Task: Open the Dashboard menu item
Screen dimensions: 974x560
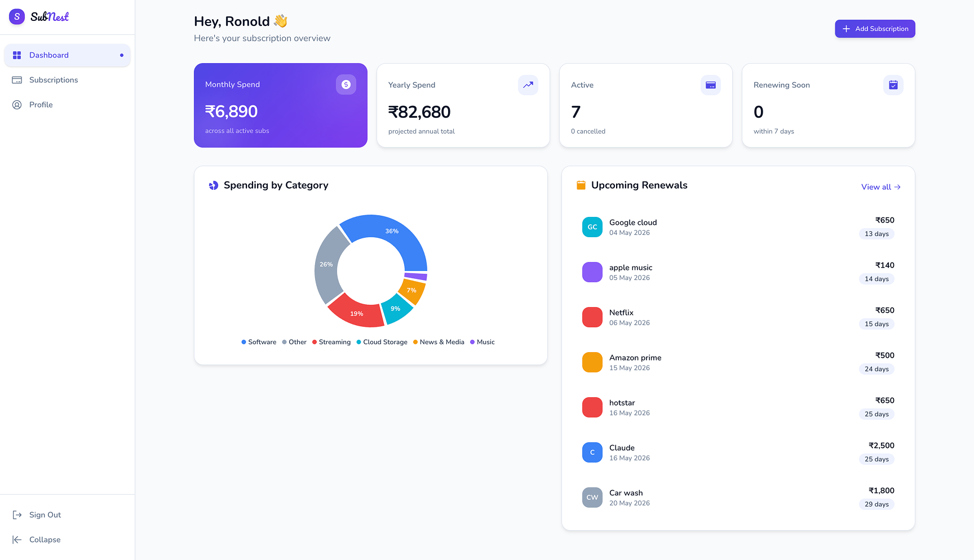Action: (68, 55)
